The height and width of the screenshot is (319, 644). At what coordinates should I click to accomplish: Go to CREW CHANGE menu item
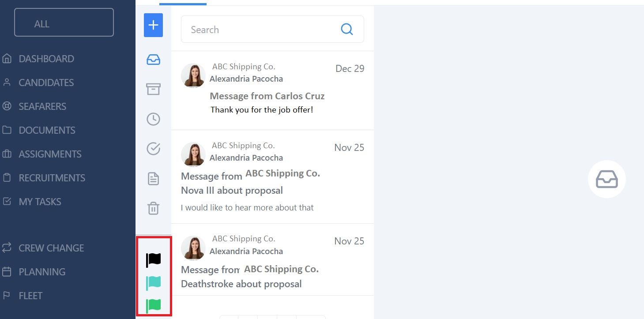coord(51,248)
